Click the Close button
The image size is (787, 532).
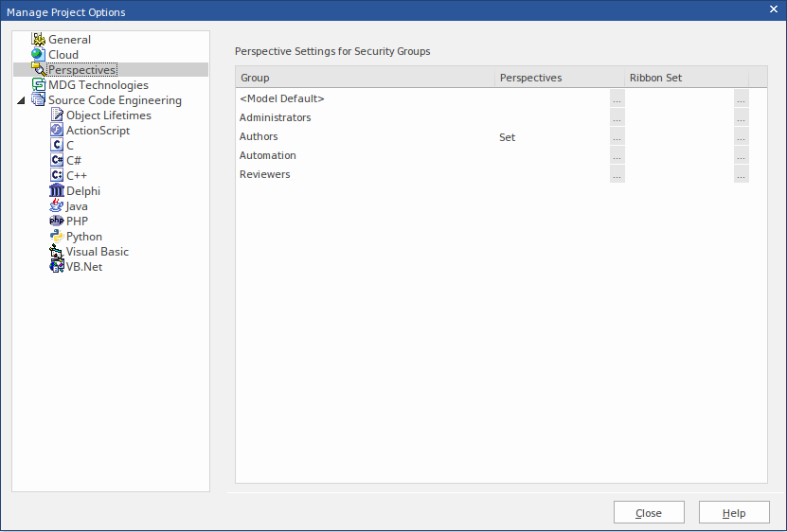click(x=649, y=513)
